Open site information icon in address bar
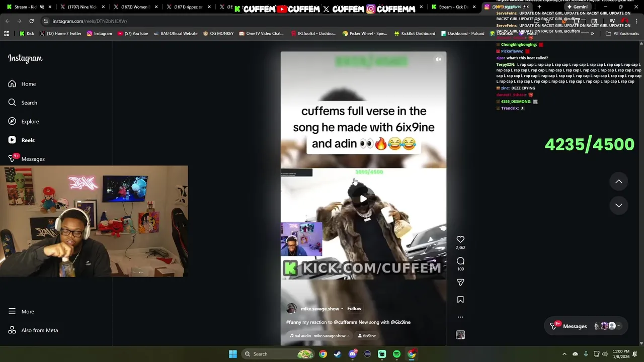 coord(46,21)
